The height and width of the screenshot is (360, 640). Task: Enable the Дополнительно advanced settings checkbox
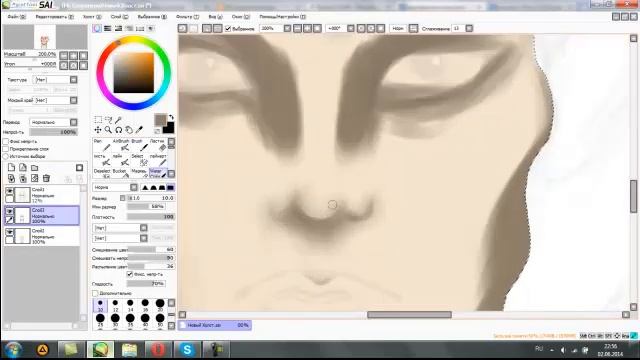point(95,293)
